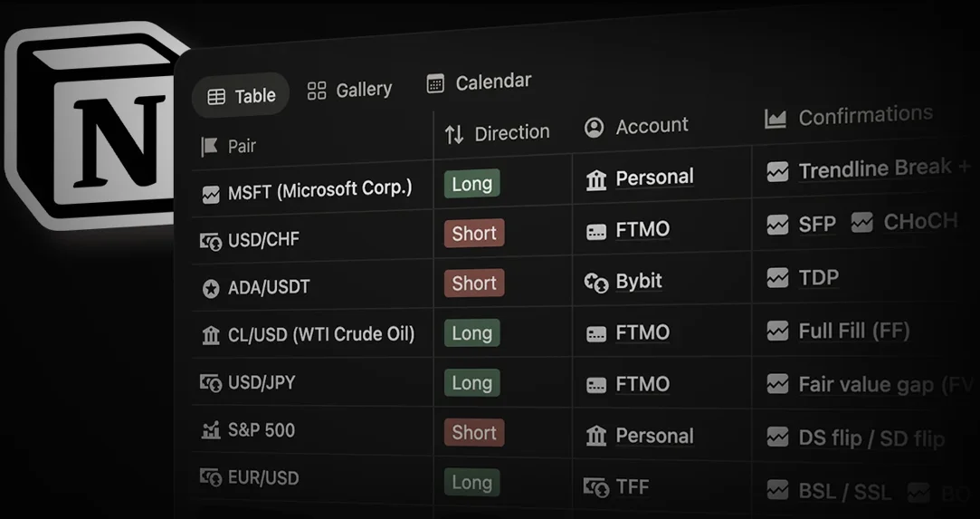Screen dimensions: 980x519
Task: Click the currency icon next to USD/CHF
Action: pyautogui.click(x=211, y=241)
